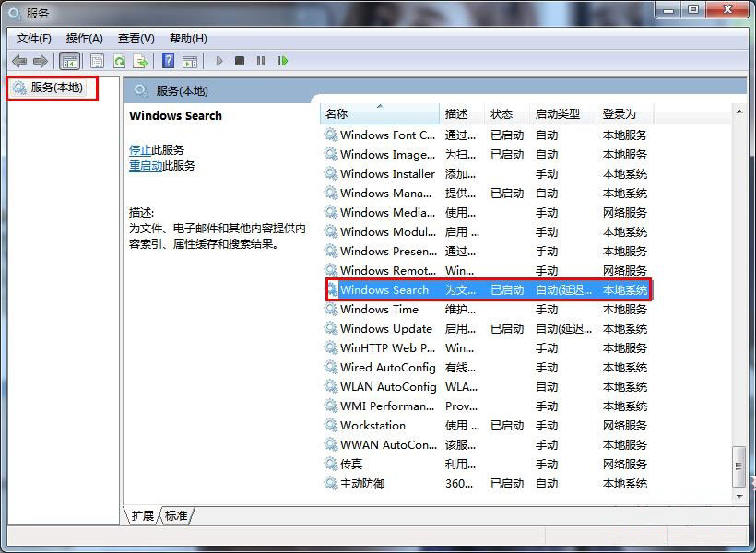Select the Windows Search service name
This screenshot has width=756, height=553.
pyautogui.click(x=384, y=289)
